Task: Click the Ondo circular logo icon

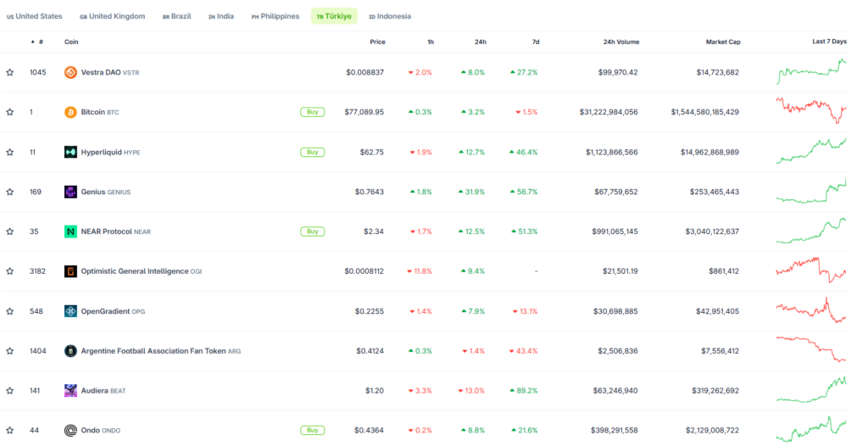Action: 70,431
